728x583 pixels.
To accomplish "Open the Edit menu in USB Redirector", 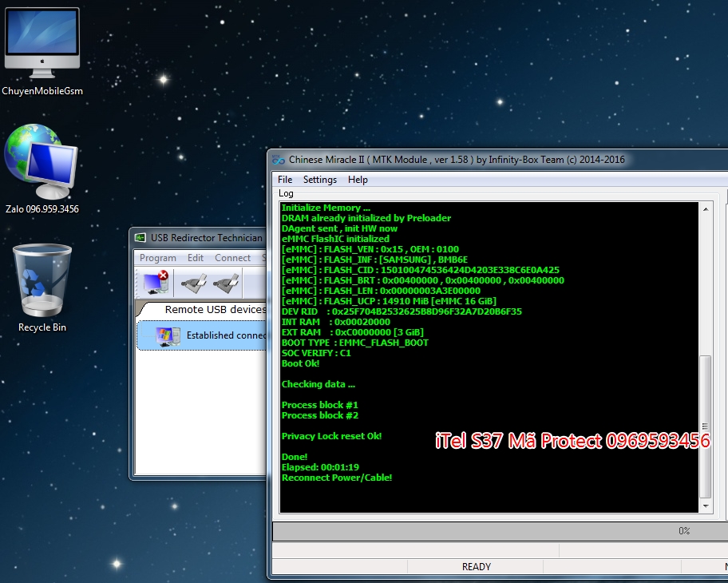I will pyautogui.click(x=196, y=258).
